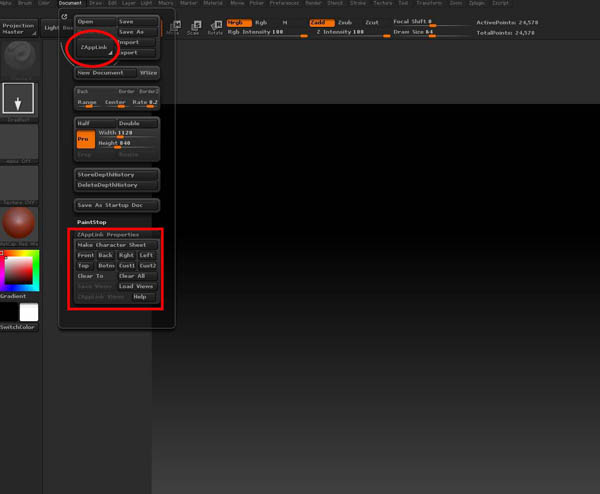The height and width of the screenshot is (494, 600).
Task: Select the black secondary color swatch
Action: click(x=9, y=312)
